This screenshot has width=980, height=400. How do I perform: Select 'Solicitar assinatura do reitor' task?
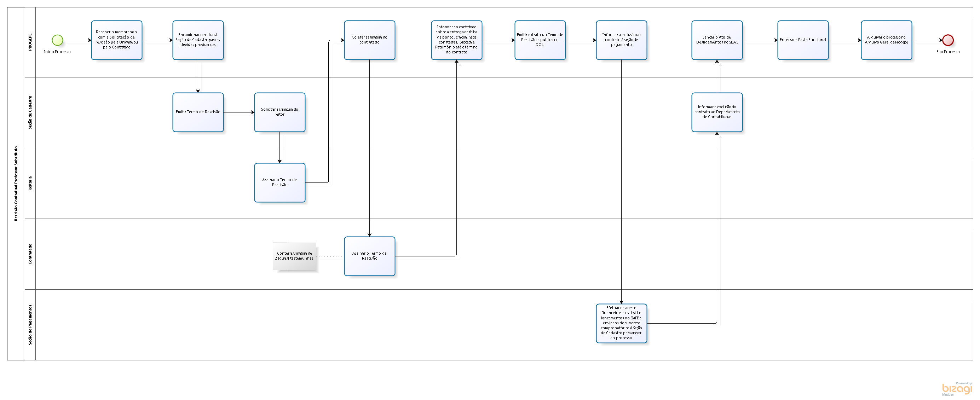tap(279, 112)
